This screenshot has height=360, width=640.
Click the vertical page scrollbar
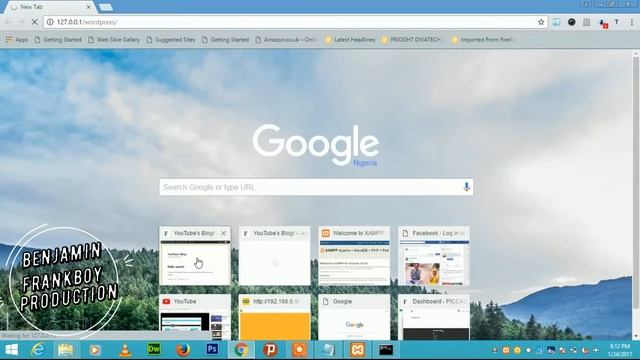pos(636,183)
